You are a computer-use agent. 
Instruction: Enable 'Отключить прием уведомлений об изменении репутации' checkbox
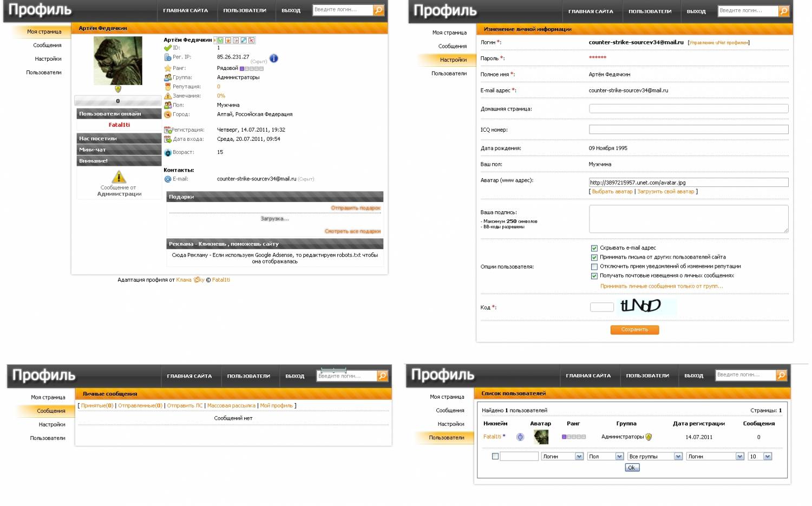coord(594,267)
